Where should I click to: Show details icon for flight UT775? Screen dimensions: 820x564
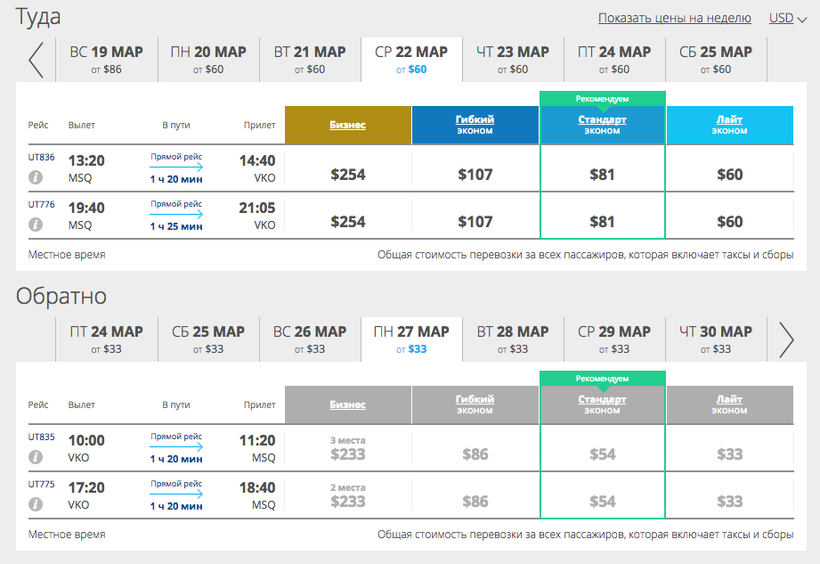(36, 505)
